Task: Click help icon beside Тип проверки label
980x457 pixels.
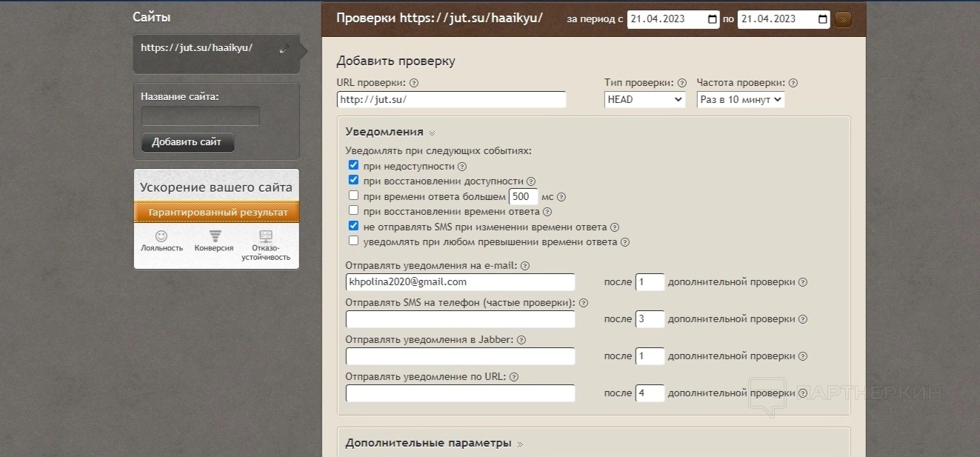Action: 682,83
